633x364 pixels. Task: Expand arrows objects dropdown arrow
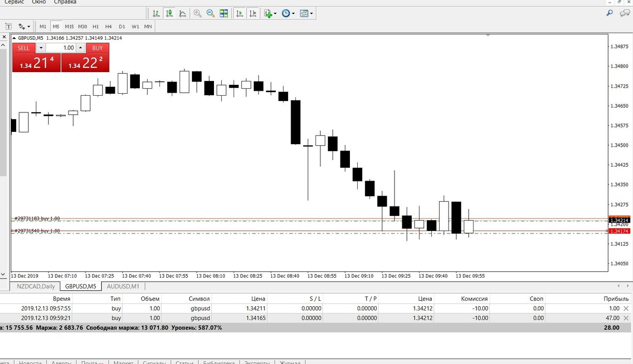pyautogui.click(x=29, y=26)
